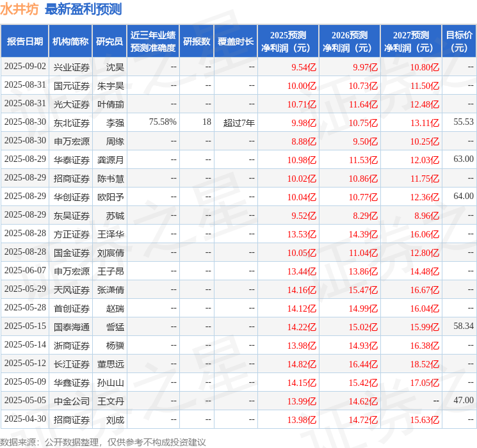Image resolution: width=477 pixels, height=448 pixels.
Task: Click the 中金公司 institution cell
Action: coord(72,401)
